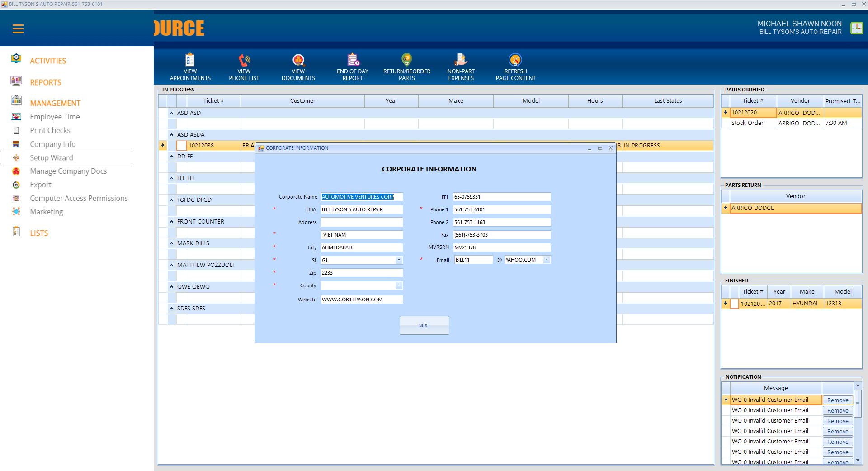Open the View Appointments icon
Image resolution: width=868 pixels, height=471 pixels.
click(x=190, y=60)
